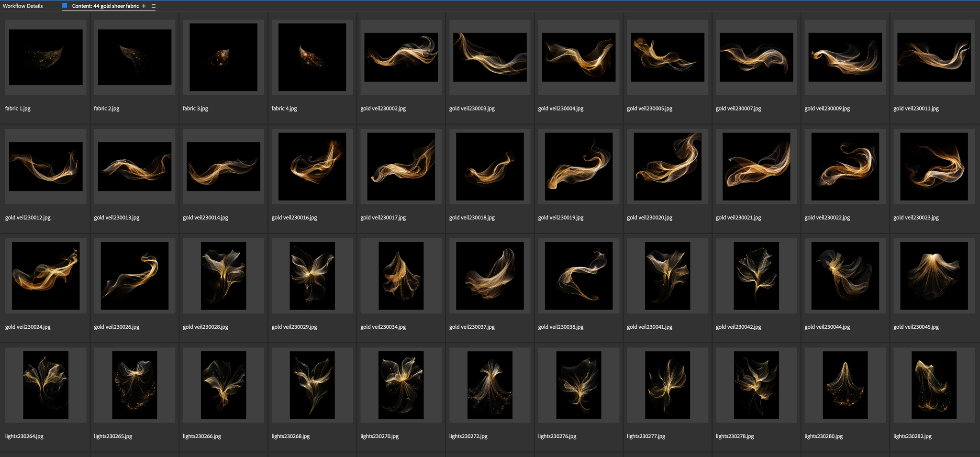980x457 pixels.
Task: Select the fabric 4.jpg thumbnail
Action: pos(312,57)
